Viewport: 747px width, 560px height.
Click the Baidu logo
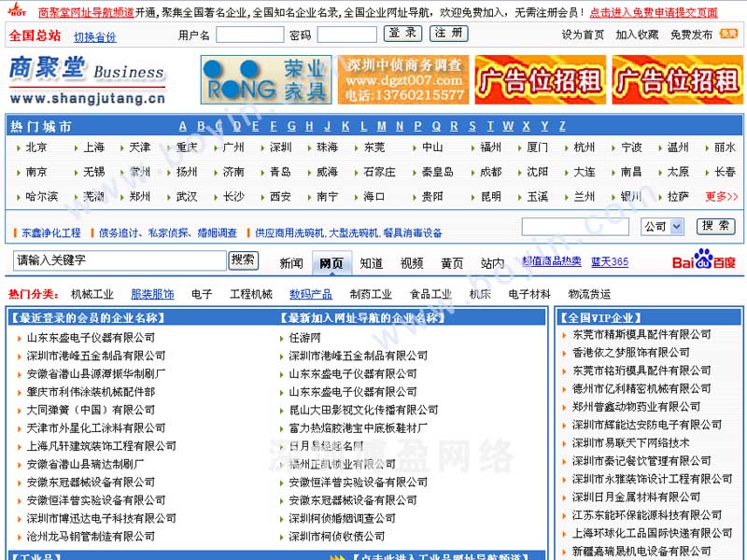(704, 260)
